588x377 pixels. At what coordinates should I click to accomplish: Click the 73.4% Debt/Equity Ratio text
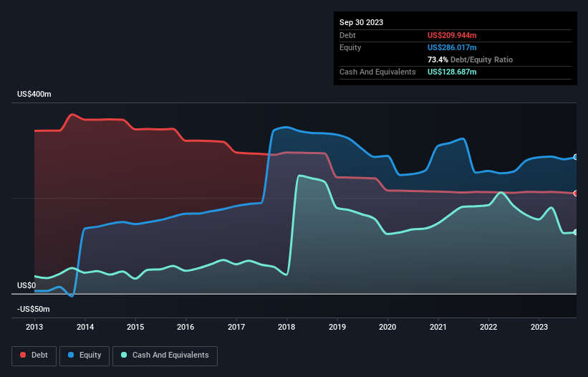pos(470,59)
